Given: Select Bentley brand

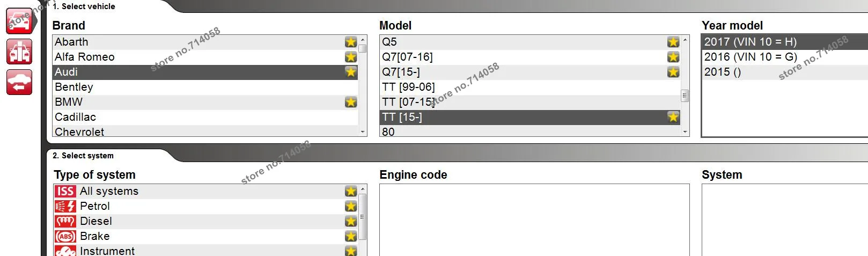Looking at the screenshot, I should click(x=205, y=87).
